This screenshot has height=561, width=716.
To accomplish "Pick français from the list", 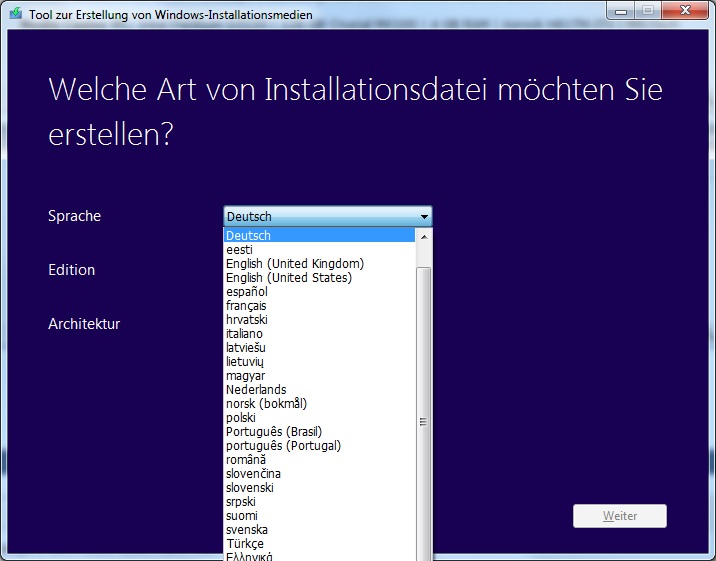I will [320, 306].
